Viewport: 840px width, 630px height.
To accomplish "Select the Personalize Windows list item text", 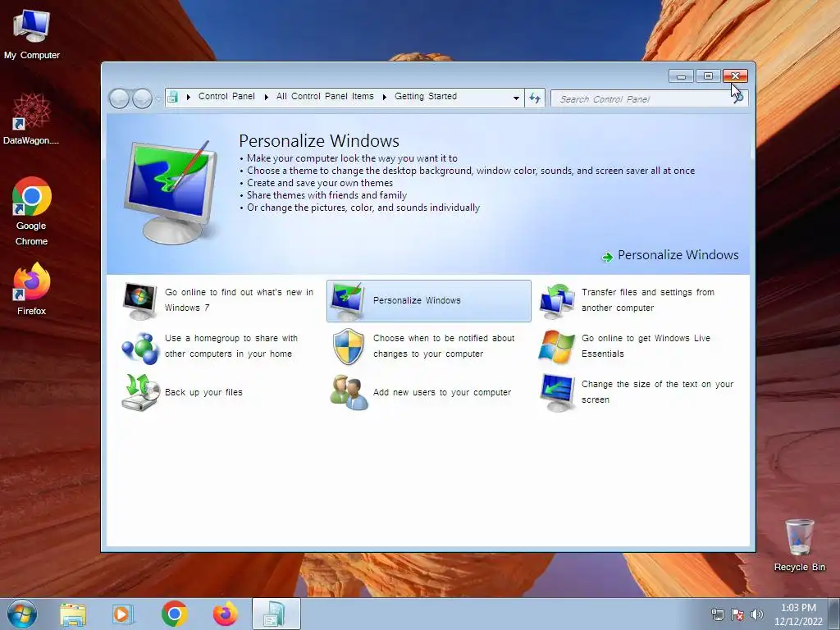I will pyautogui.click(x=417, y=300).
